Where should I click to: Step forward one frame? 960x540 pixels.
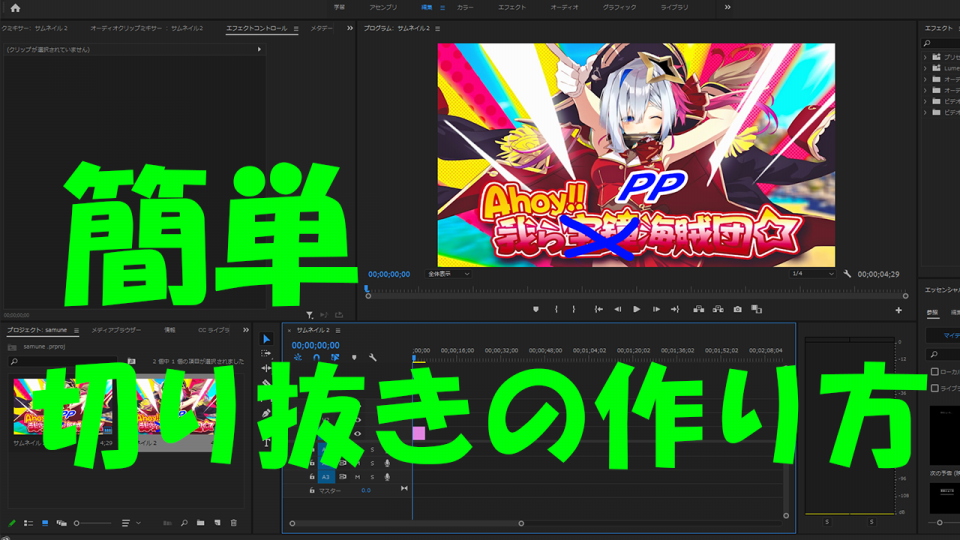(656, 310)
